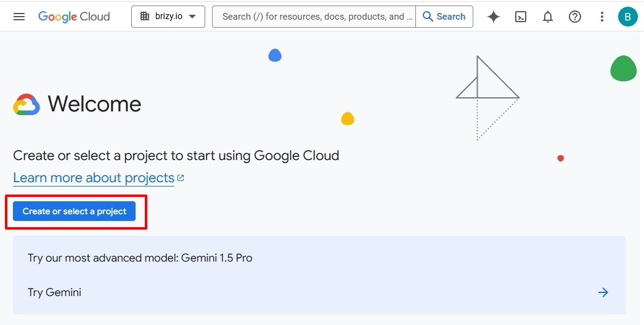
Task: Open Gemini AI assistant sparkle icon
Action: (493, 17)
